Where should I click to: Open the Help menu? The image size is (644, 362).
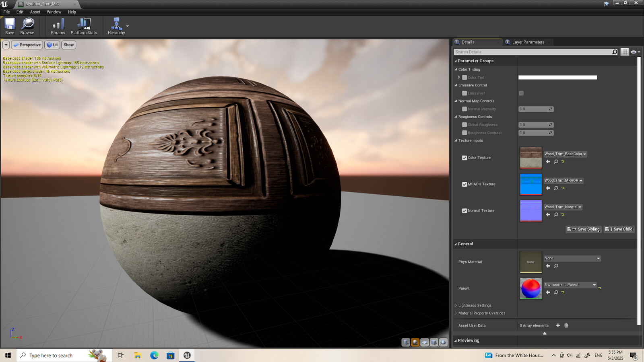(72, 12)
